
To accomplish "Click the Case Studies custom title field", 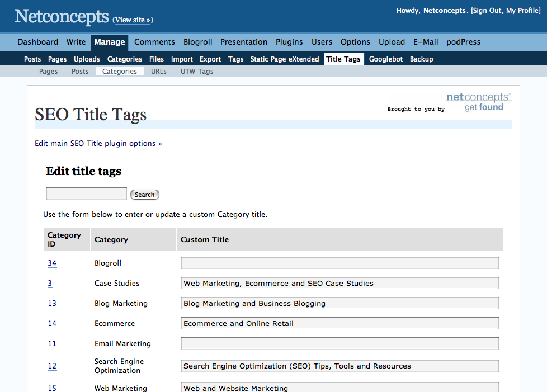I will coord(340,283).
